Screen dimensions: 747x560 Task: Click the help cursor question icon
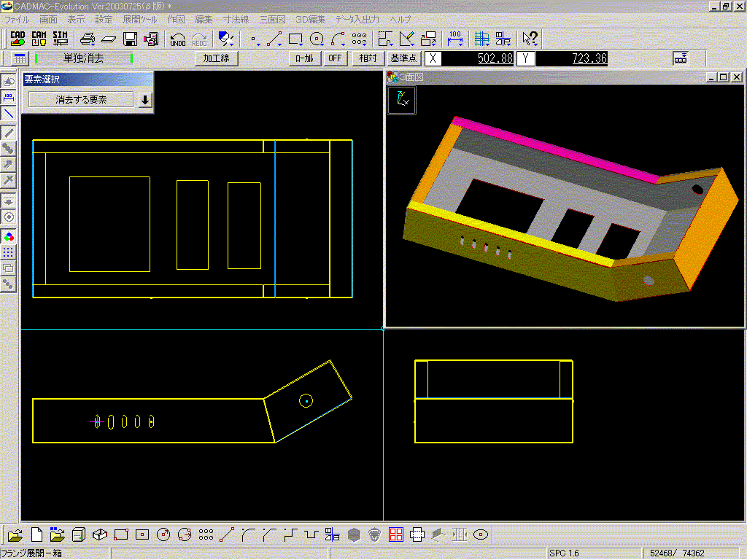click(x=530, y=39)
